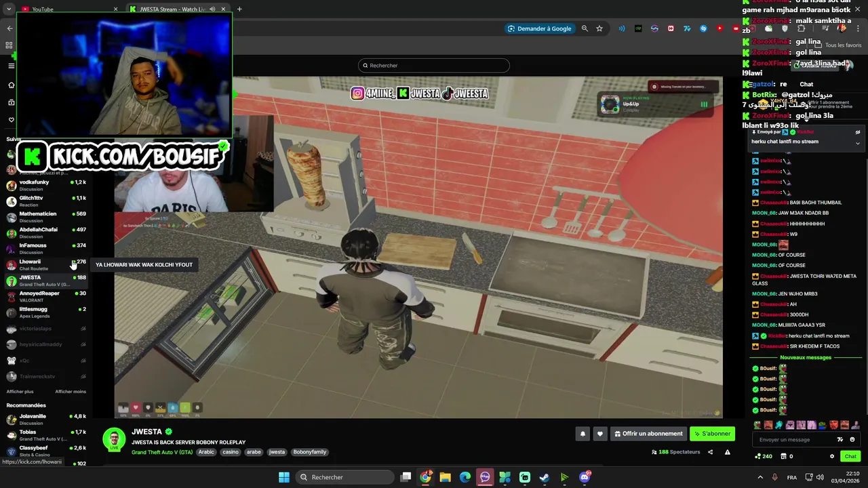Click Afficher plus in sidebar
Screen dimensions: 868x488
coord(20,391)
